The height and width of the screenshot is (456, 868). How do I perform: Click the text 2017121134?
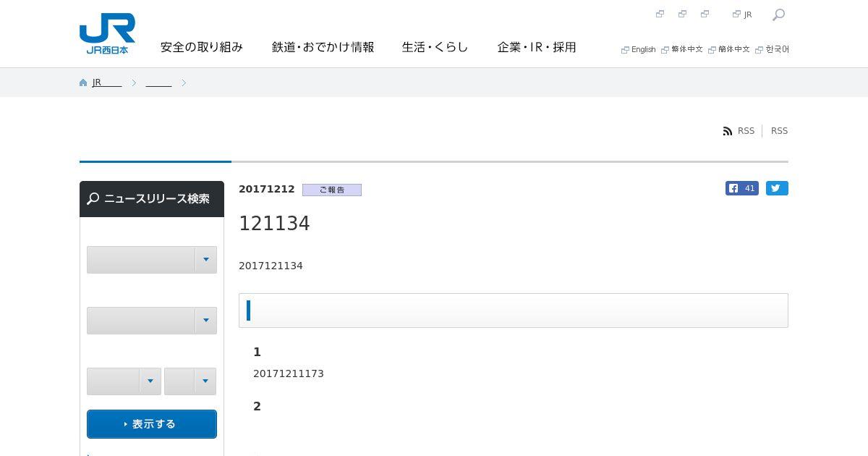coord(271,266)
